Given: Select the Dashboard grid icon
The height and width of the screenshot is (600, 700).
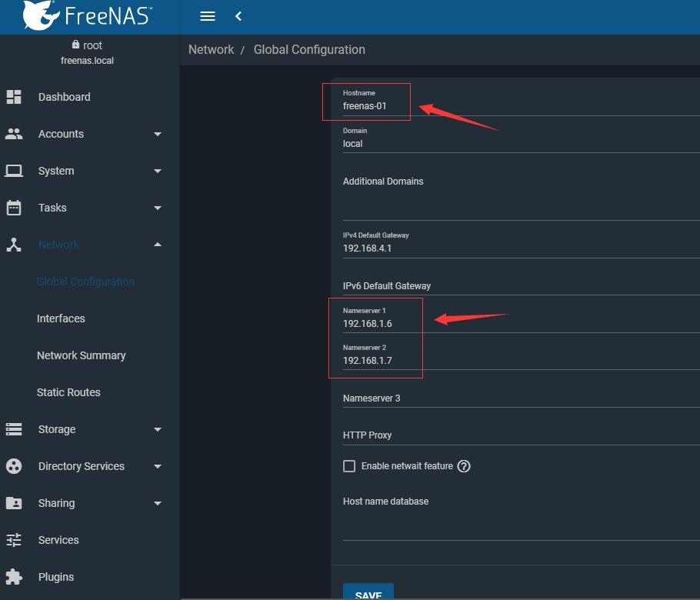Looking at the screenshot, I should pyautogui.click(x=14, y=97).
